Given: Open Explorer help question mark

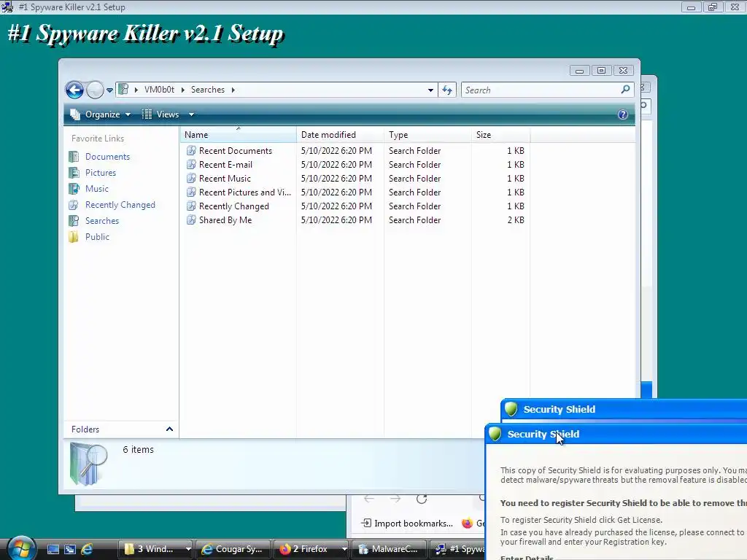Looking at the screenshot, I should point(623,114).
